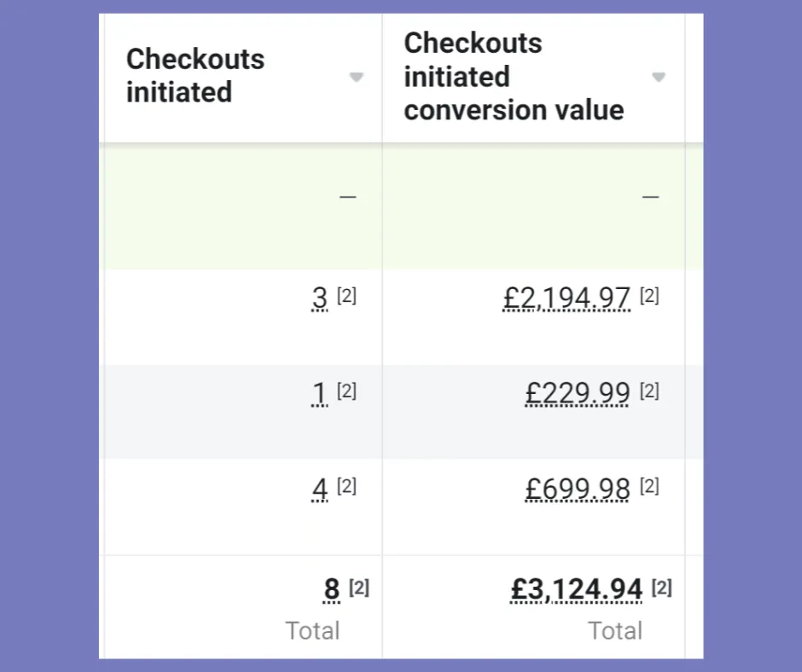The width and height of the screenshot is (802, 672).
Task: Click the total checkouts value 8
Action: click(332, 589)
